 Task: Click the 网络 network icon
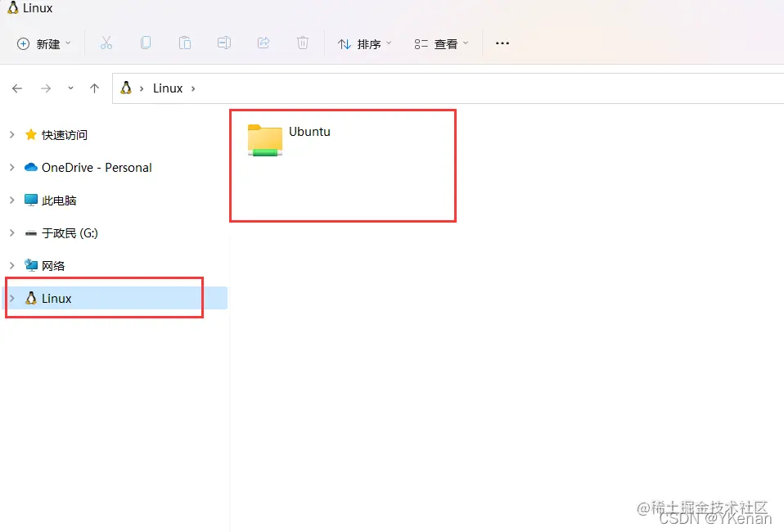coord(31,265)
